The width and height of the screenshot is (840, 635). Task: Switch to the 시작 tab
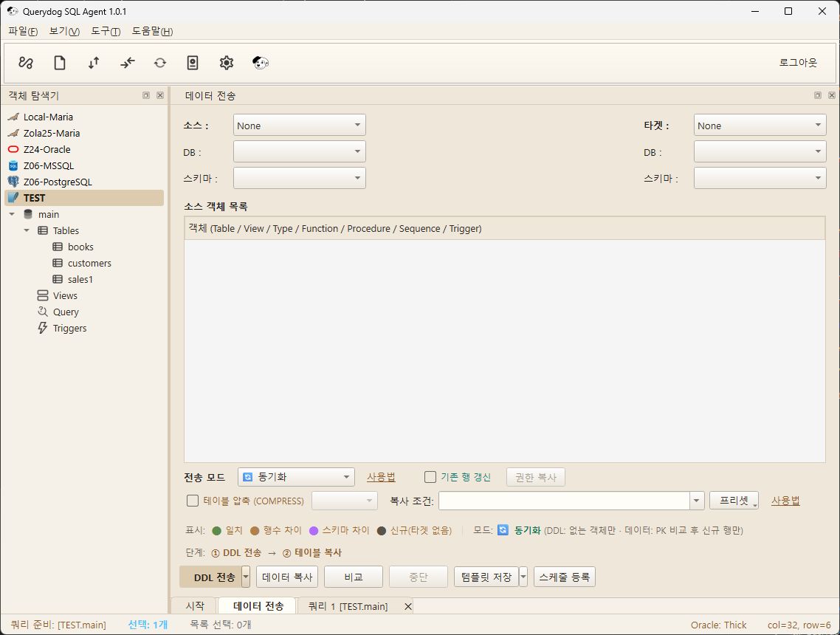click(x=195, y=606)
